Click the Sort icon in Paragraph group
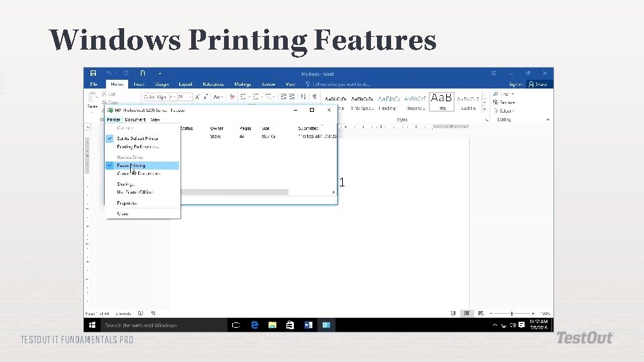This screenshot has width=644, height=362. pyautogui.click(x=303, y=97)
